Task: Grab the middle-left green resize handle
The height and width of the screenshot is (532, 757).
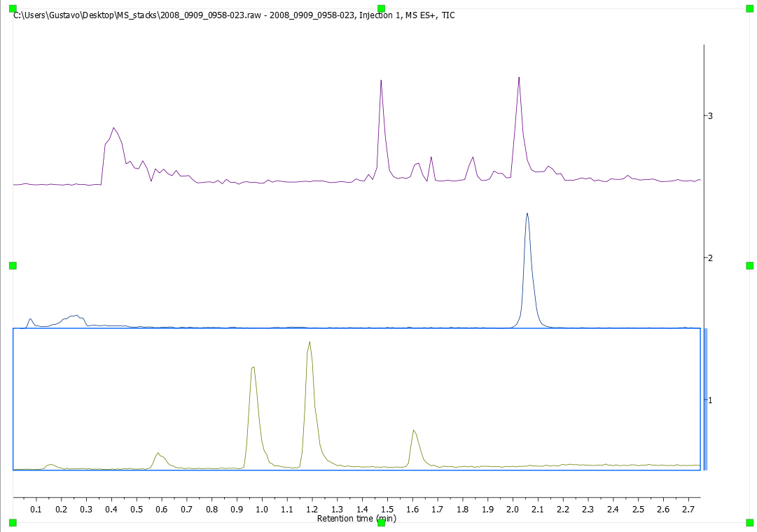Action: point(13,265)
